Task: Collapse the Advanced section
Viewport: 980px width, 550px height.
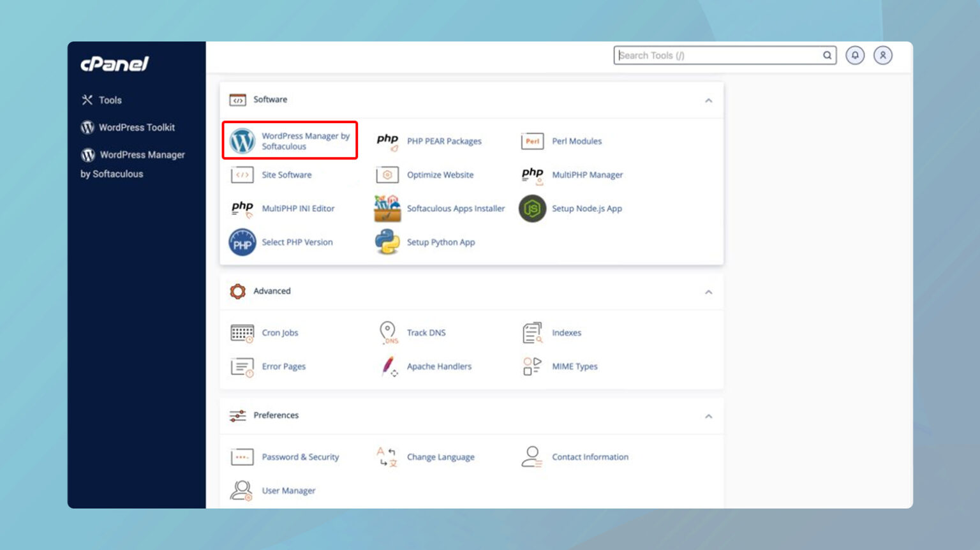Action: pos(708,292)
